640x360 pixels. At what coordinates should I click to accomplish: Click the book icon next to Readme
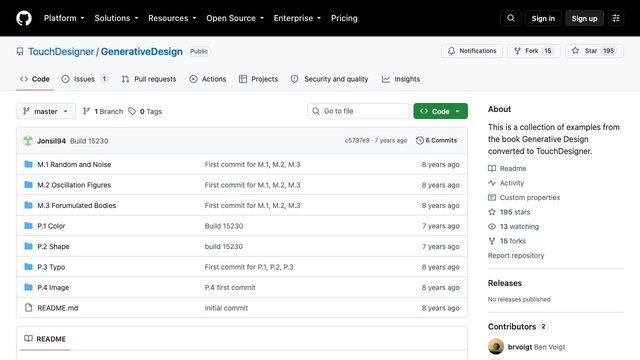click(492, 168)
